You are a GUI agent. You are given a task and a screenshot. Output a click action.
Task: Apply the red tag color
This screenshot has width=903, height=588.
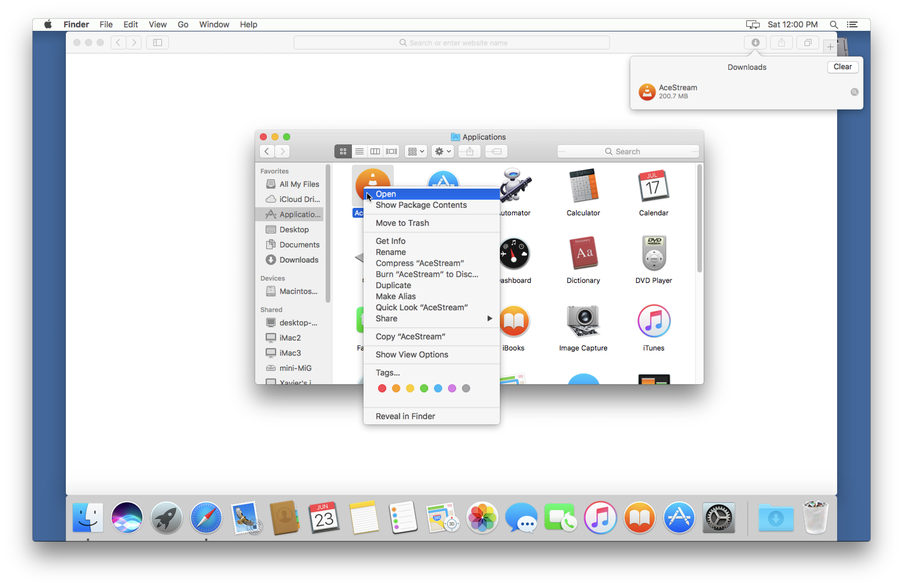382,388
